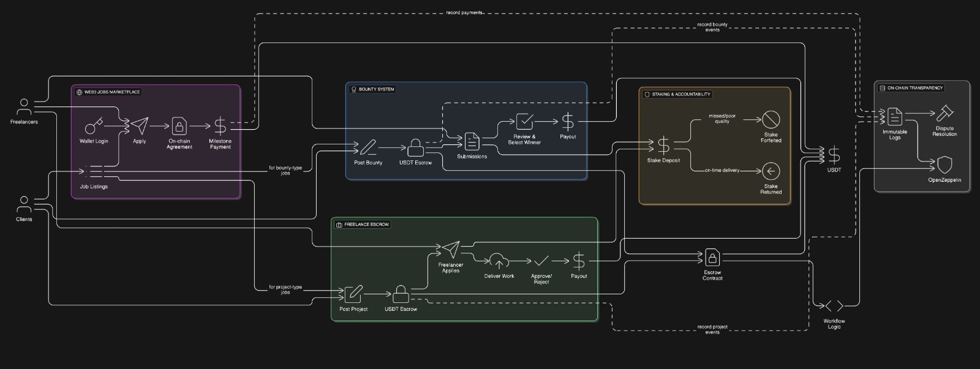
Task: Click the OpenZeppelin shield icon
Action: [x=944, y=165]
